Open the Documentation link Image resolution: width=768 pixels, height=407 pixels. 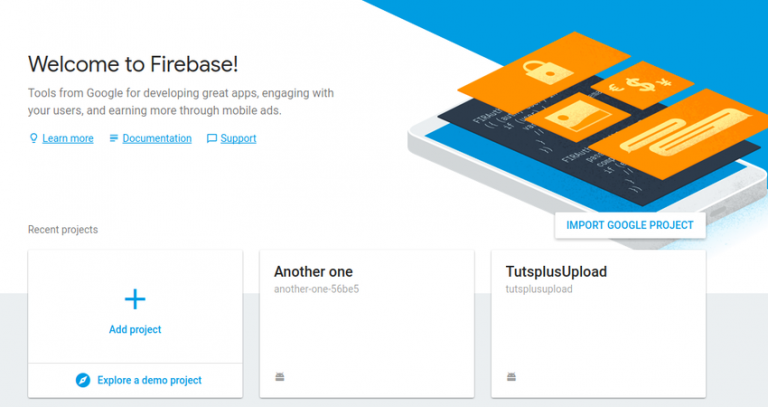[x=157, y=139]
